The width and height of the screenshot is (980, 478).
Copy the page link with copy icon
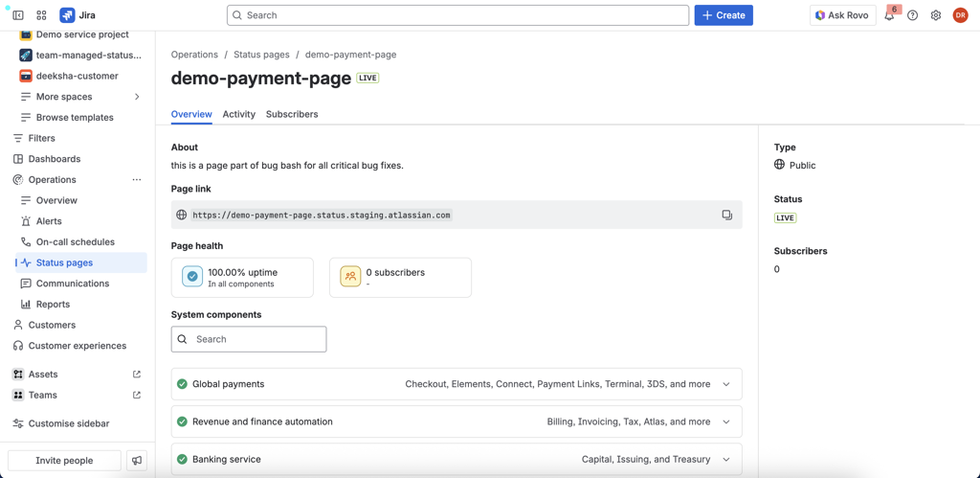pyautogui.click(x=727, y=215)
